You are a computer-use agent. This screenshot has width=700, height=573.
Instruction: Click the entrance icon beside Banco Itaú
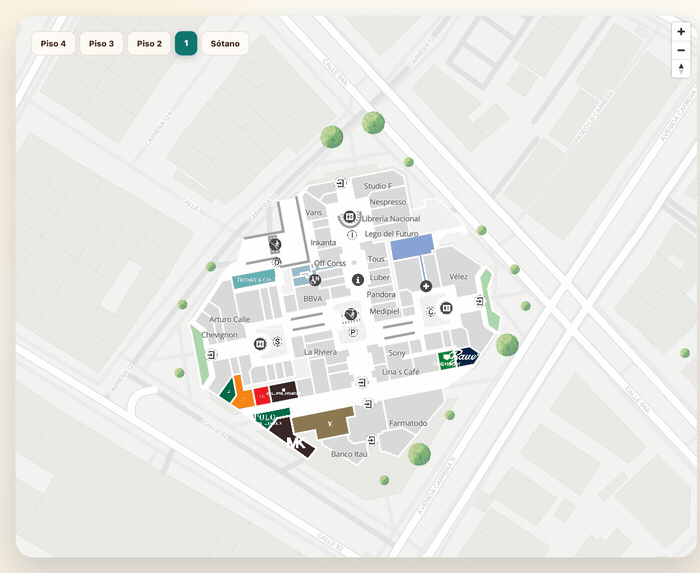(371, 440)
